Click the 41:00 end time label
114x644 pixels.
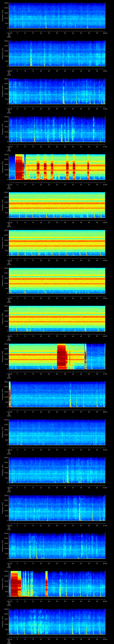(x=105, y=147)
